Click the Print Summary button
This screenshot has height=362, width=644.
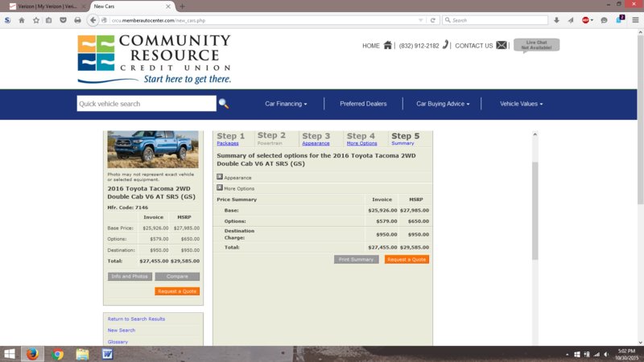click(356, 259)
